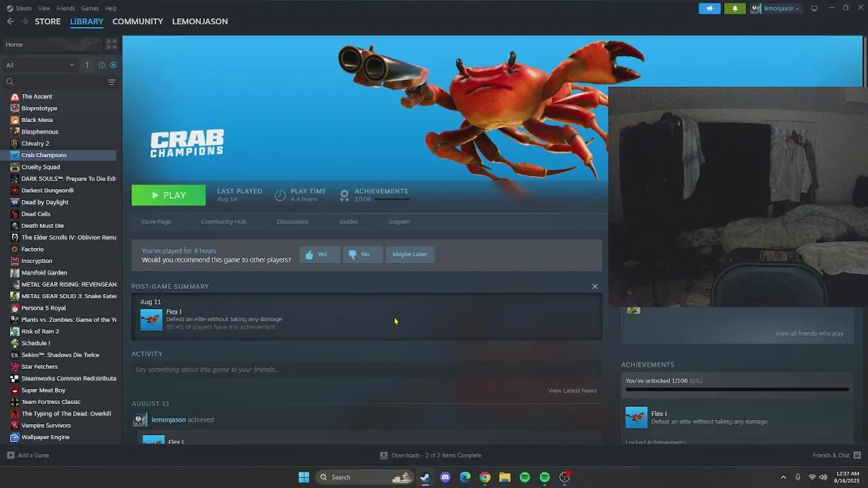The width and height of the screenshot is (868, 488).
Task: Expand the All games filter dropdown
Action: [40, 65]
